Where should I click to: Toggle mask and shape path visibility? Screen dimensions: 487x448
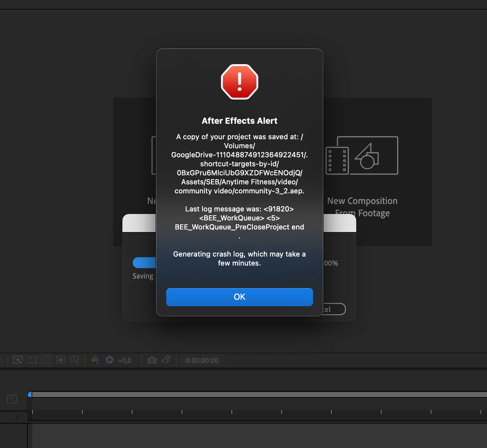46,360
